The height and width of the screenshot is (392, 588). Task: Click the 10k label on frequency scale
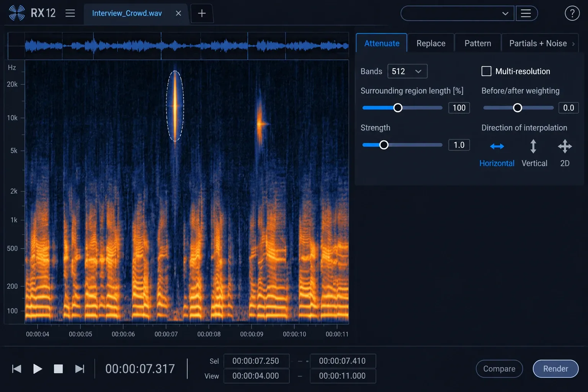click(x=12, y=118)
